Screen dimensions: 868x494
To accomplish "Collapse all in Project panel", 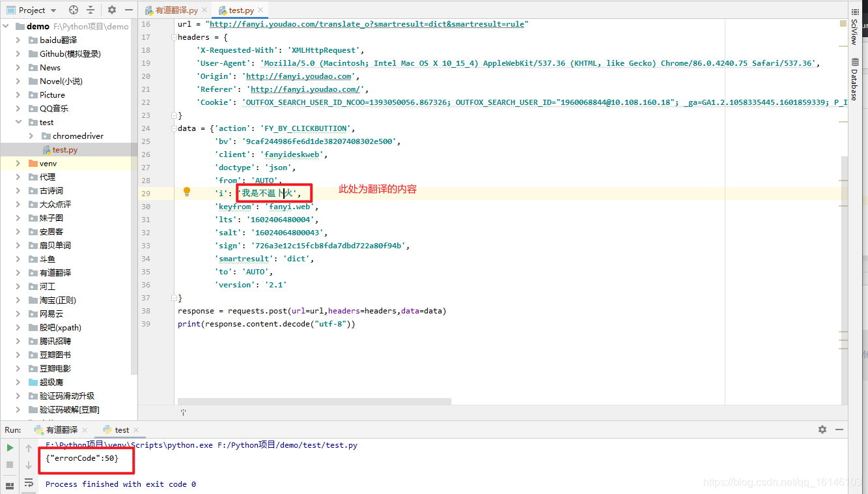I will point(91,10).
